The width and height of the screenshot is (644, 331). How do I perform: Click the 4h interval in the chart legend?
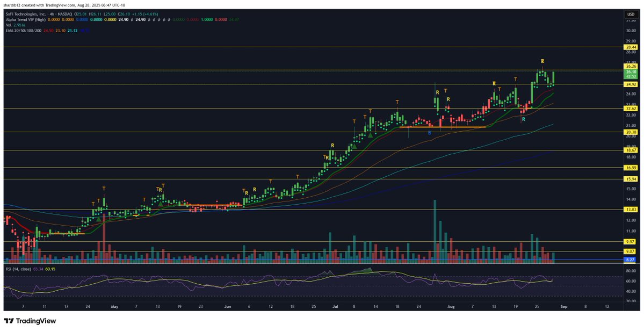tap(52, 14)
